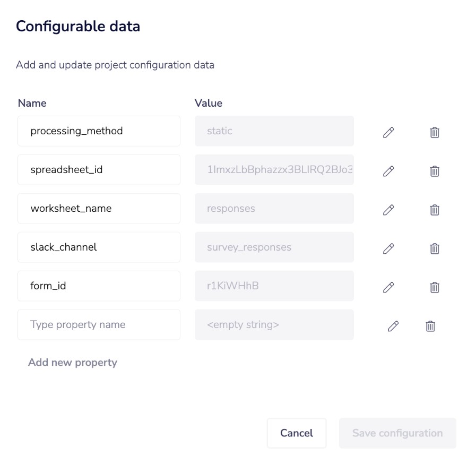Click the form_id name field

[x=99, y=286]
